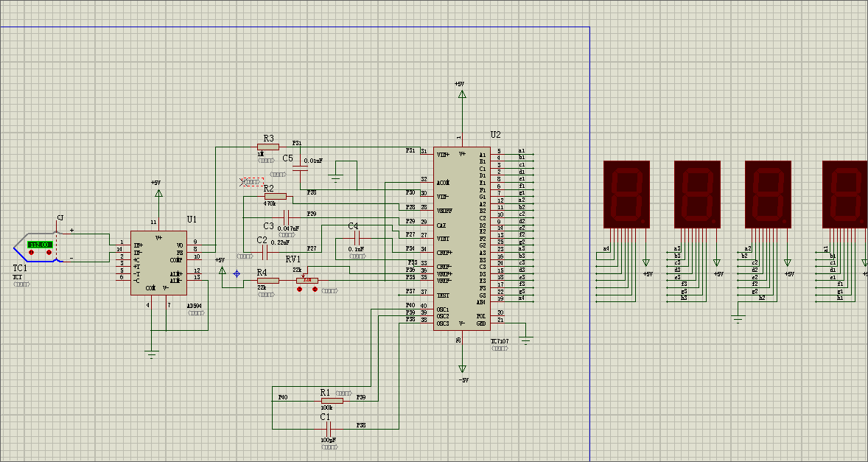Click the -5V power terminal below U2

click(x=462, y=368)
